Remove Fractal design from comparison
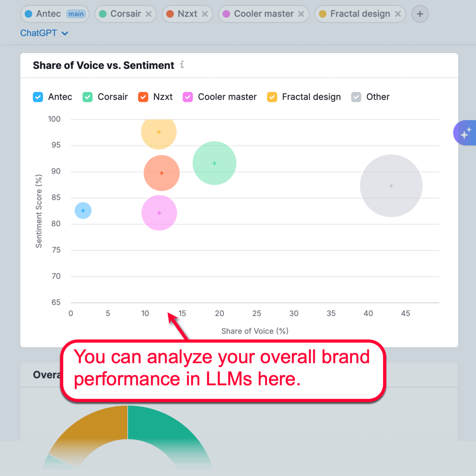The width and height of the screenshot is (476, 476). coord(398,14)
